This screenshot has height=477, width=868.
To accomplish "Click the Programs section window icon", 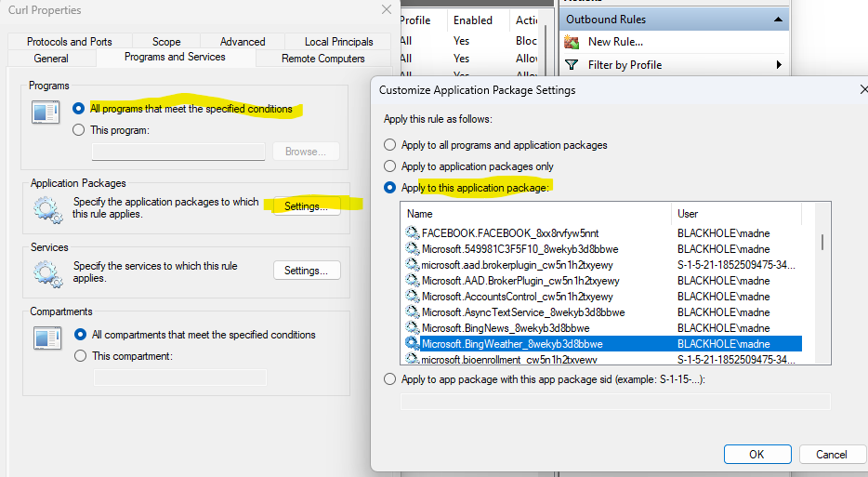I will [46, 113].
